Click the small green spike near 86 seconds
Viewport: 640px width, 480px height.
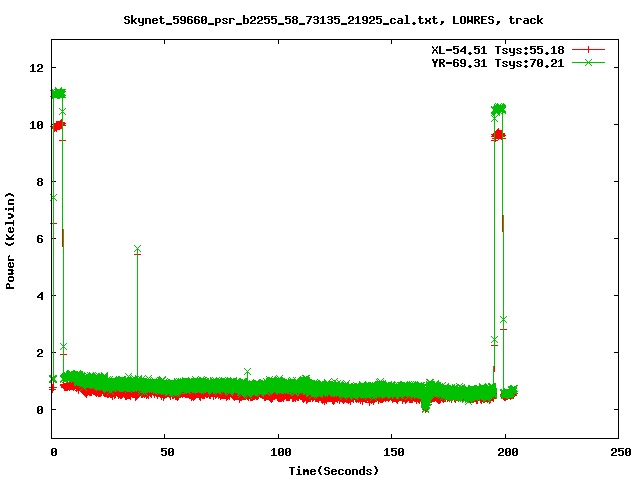click(x=247, y=372)
